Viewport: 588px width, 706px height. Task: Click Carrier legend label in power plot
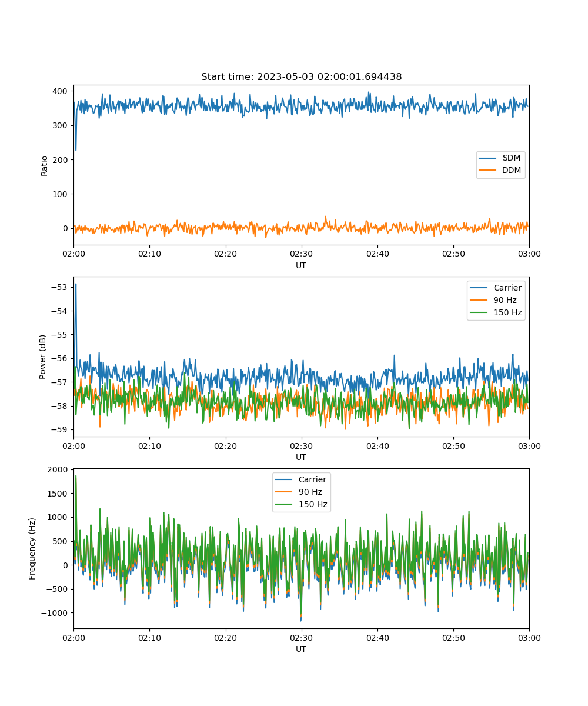point(507,288)
